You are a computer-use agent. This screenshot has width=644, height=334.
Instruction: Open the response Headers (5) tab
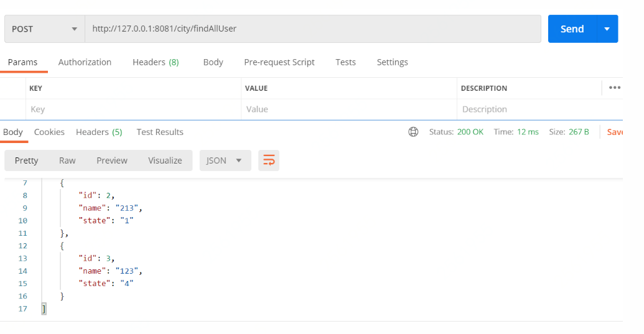[99, 132]
